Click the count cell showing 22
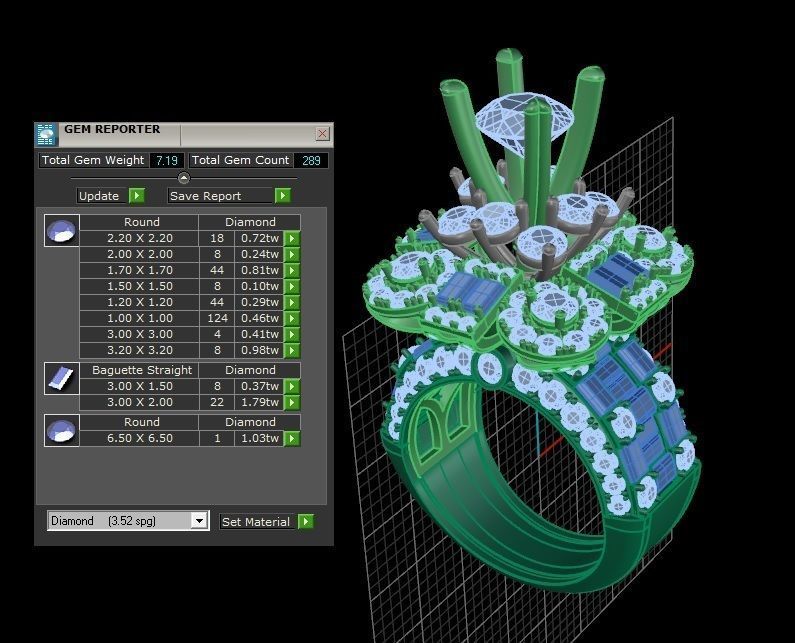795x643 pixels. pyautogui.click(x=217, y=403)
